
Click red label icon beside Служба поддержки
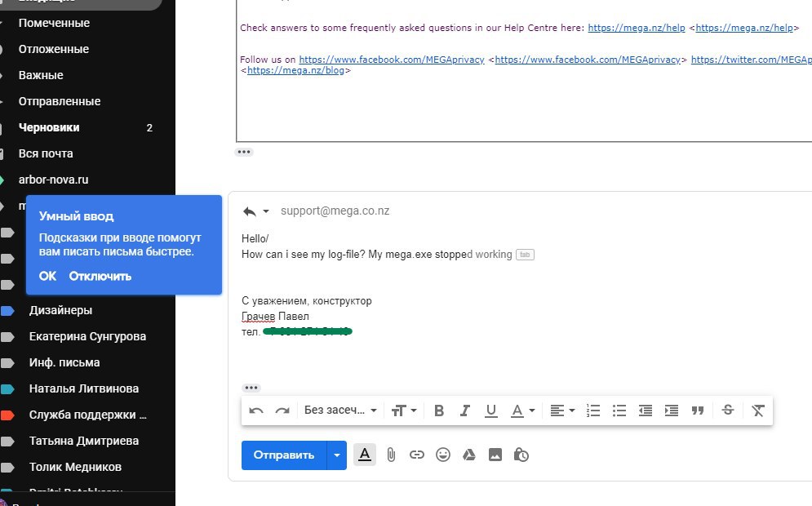[7, 415]
